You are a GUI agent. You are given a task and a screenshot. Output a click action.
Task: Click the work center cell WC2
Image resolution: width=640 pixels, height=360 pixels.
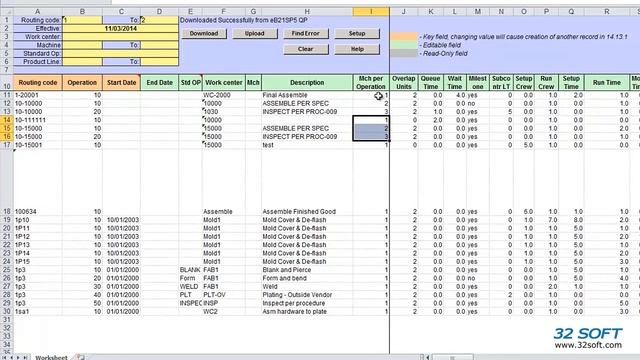tap(224, 311)
